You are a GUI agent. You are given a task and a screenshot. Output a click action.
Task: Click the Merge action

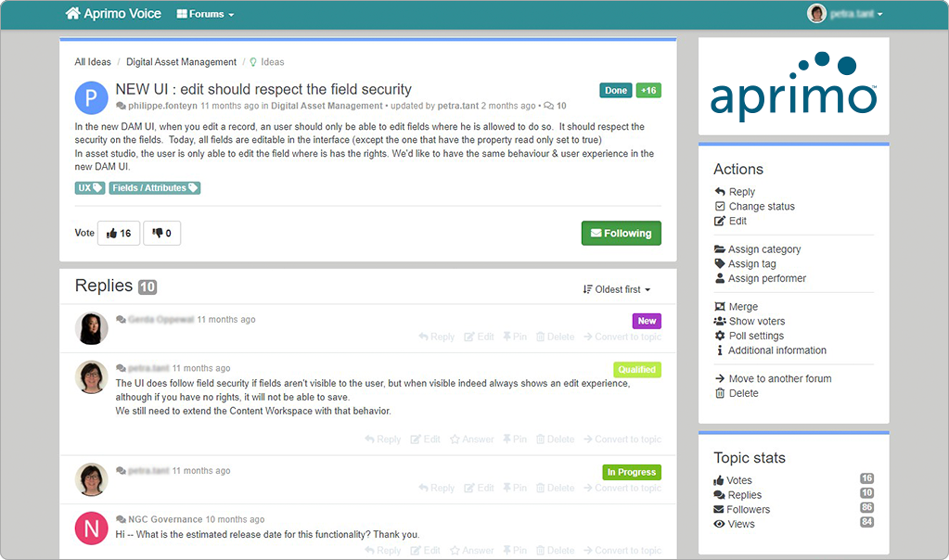pos(736,307)
